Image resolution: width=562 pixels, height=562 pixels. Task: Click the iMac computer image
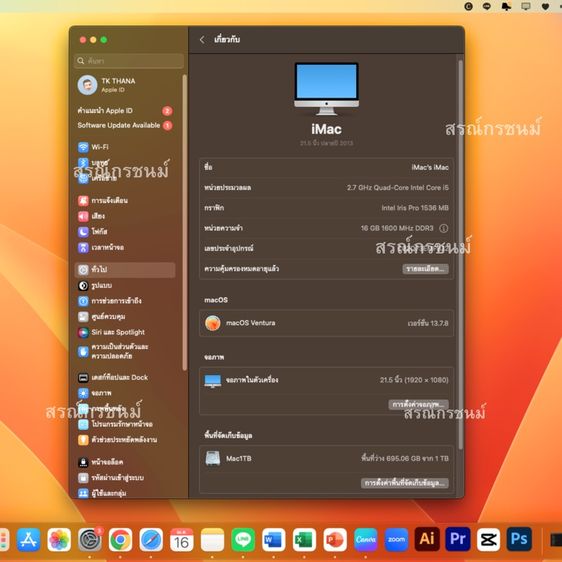[x=326, y=89]
